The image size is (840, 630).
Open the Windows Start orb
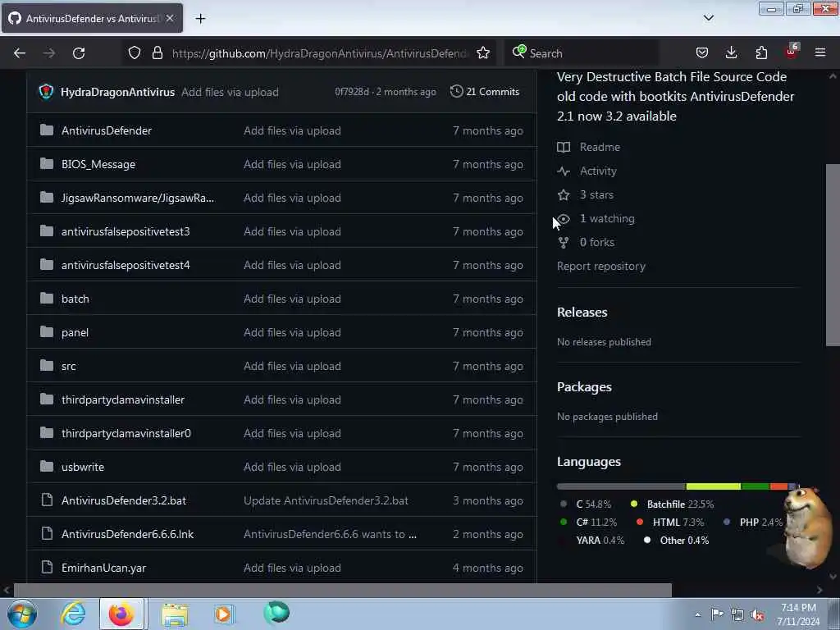pos(21,614)
